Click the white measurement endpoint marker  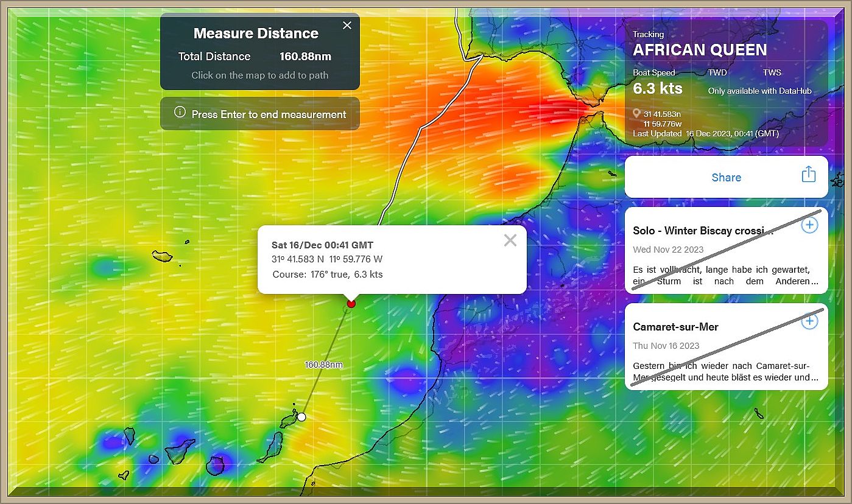[301, 417]
